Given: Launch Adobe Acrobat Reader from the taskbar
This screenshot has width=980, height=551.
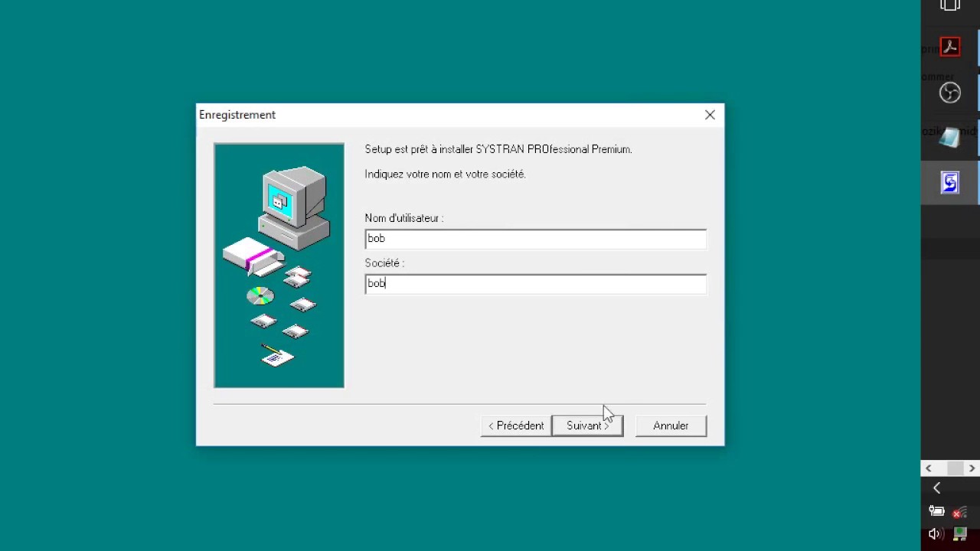Looking at the screenshot, I should (x=949, y=47).
